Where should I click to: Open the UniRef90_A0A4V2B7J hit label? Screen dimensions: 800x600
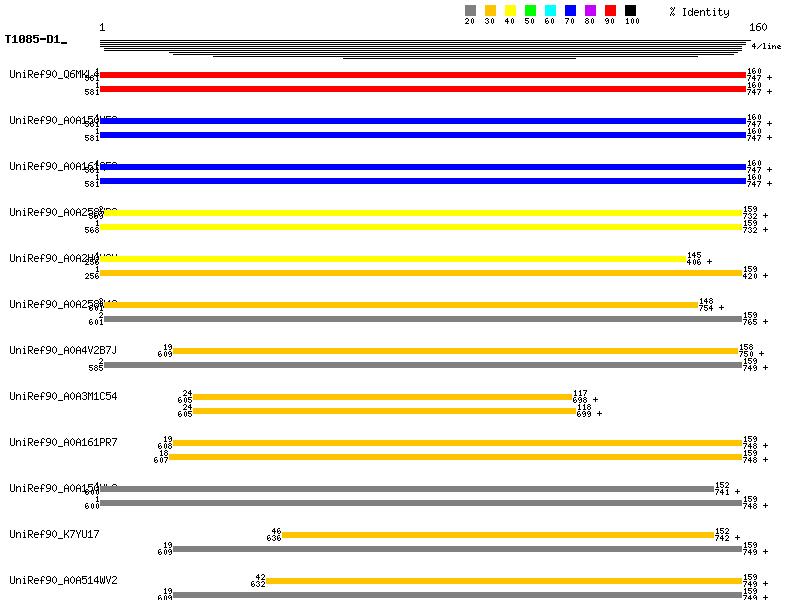click(63, 350)
